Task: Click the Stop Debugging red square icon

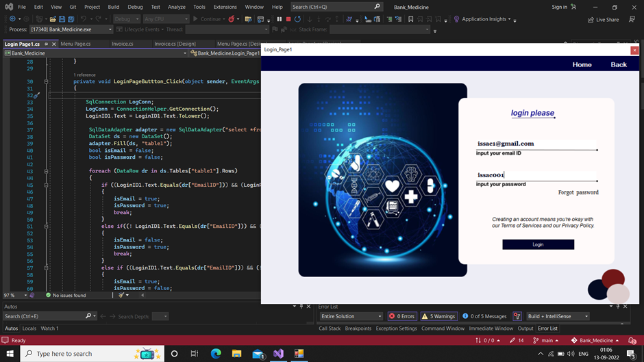Action: [288, 19]
